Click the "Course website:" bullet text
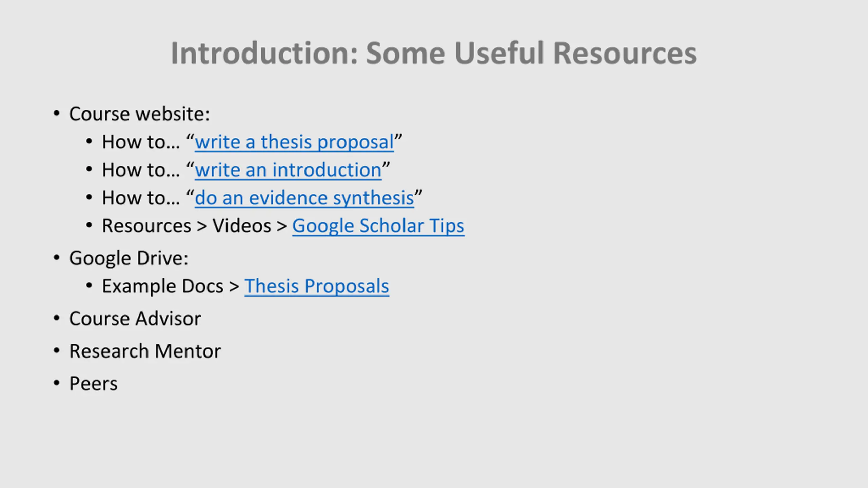868x488 pixels. tap(139, 114)
